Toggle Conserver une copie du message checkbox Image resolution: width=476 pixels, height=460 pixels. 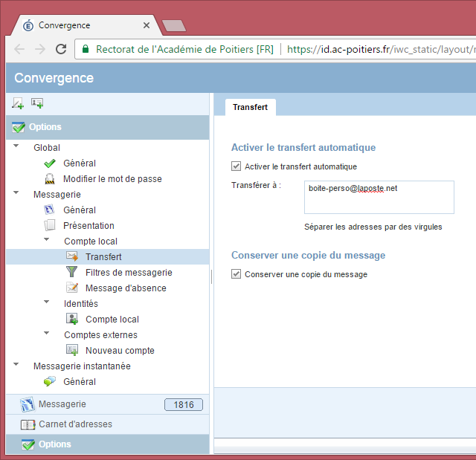pos(237,274)
